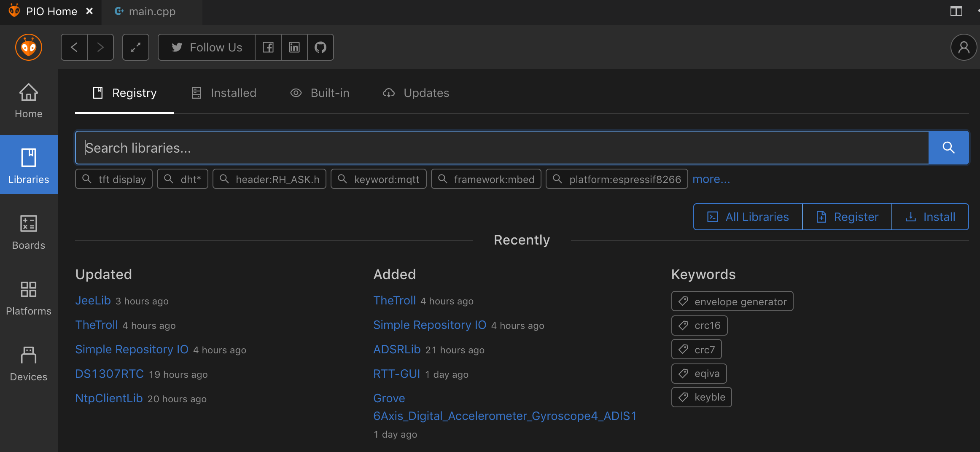Open the user account profile icon

coord(964,47)
